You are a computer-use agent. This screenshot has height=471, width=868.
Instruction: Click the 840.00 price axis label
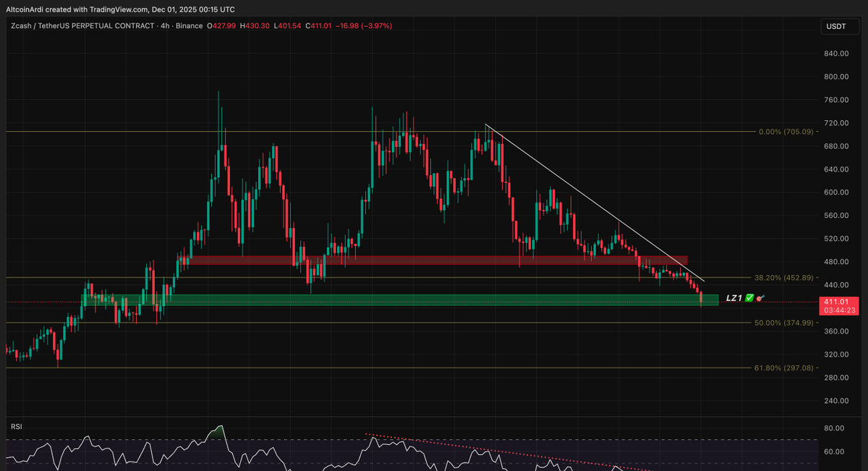point(835,54)
